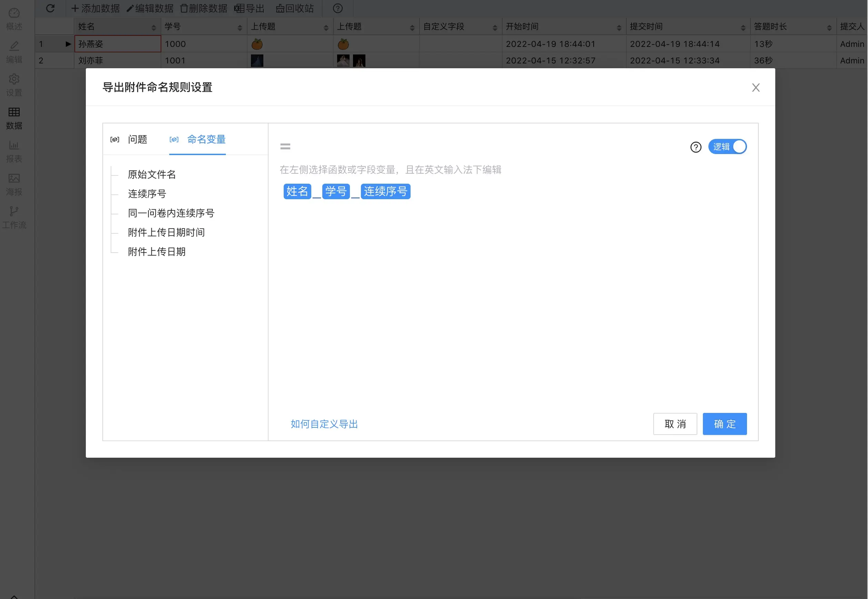Image resolution: width=868 pixels, height=599 pixels.
Task: Switch to the 问题 tab
Action: [x=138, y=139]
